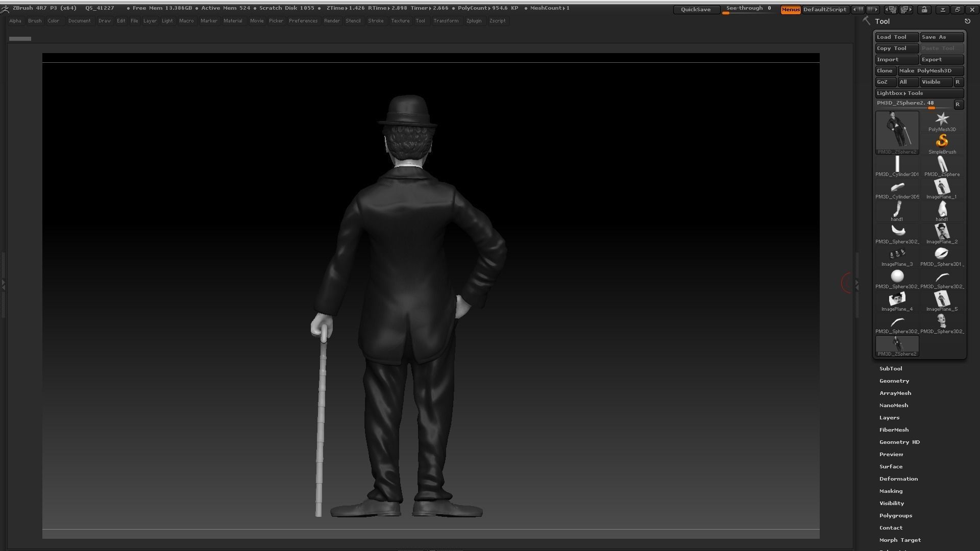This screenshot has height=551, width=980.
Task: Expand the NanoMesh section
Action: click(894, 405)
